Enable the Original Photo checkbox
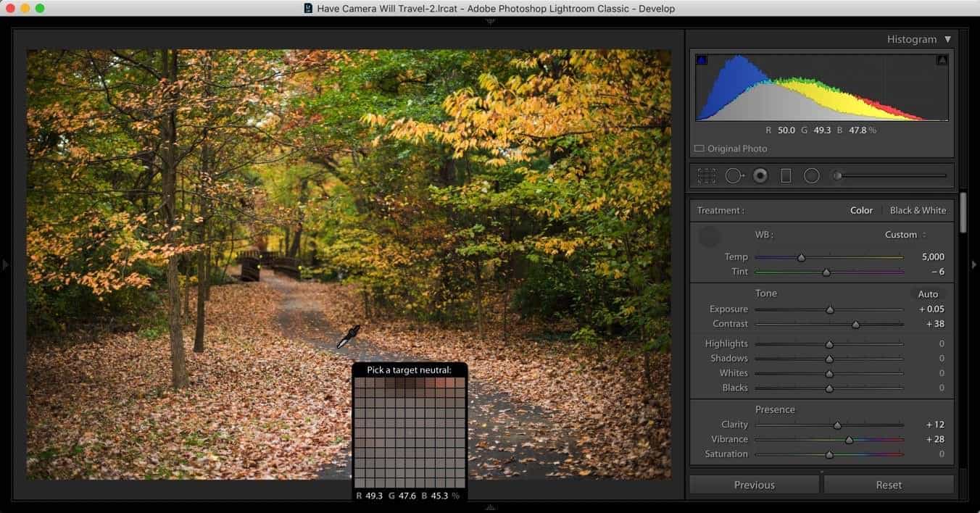This screenshot has width=980, height=513. (x=699, y=149)
